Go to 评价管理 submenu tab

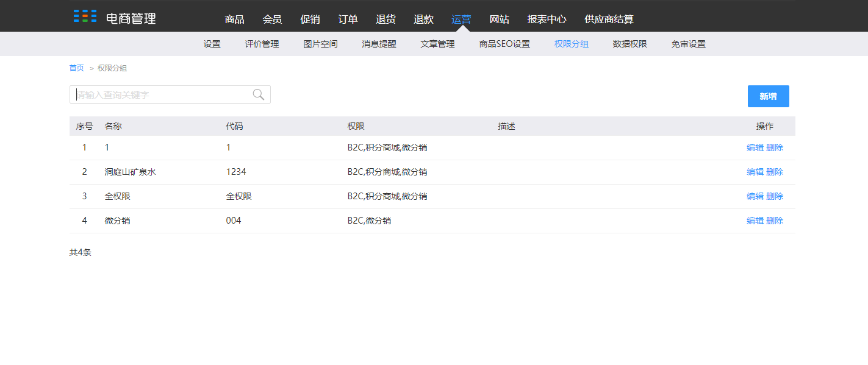[x=262, y=44]
